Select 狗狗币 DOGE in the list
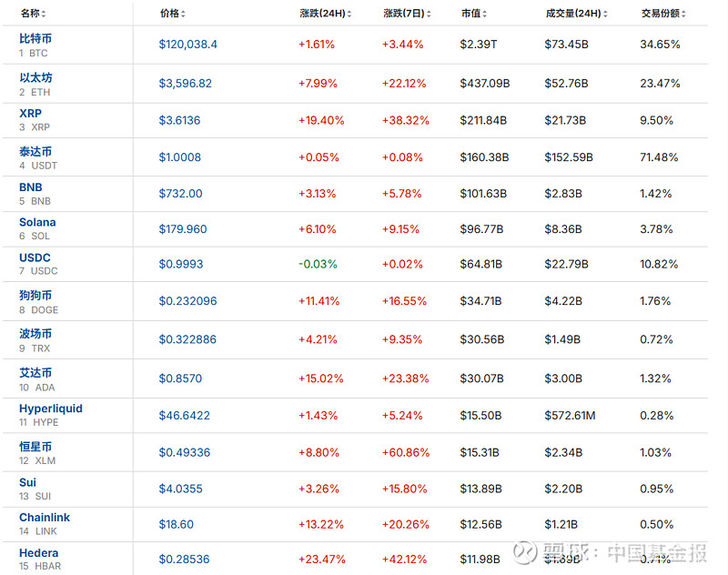The height and width of the screenshot is (575, 728). (35, 296)
